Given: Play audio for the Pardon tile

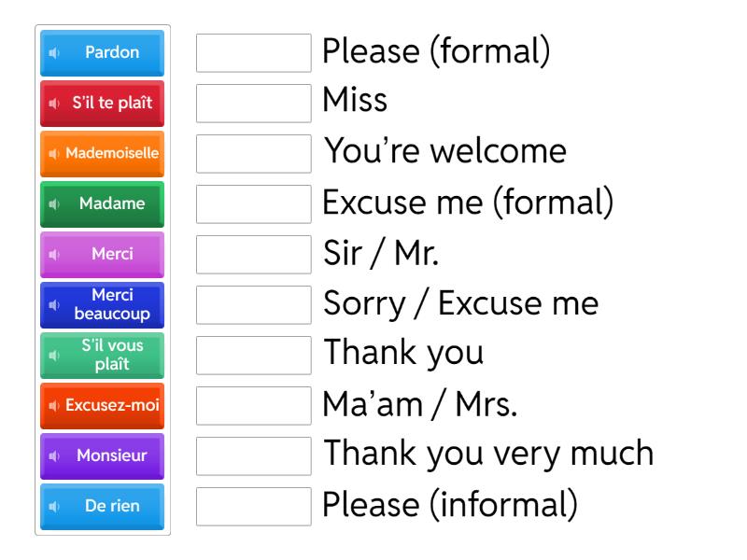Looking at the screenshot, I should pos(54,53).
